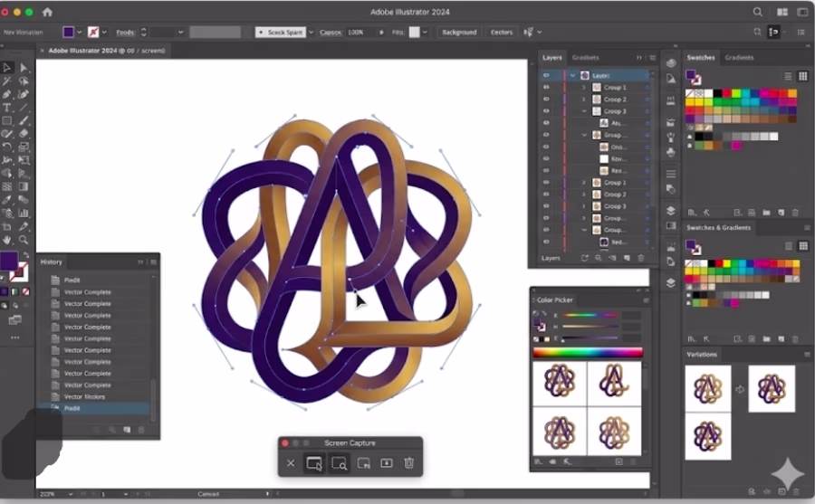The image size is (815, 504).
Task: Select the Direct Selection tool
Action: click(x=24, y=68)
